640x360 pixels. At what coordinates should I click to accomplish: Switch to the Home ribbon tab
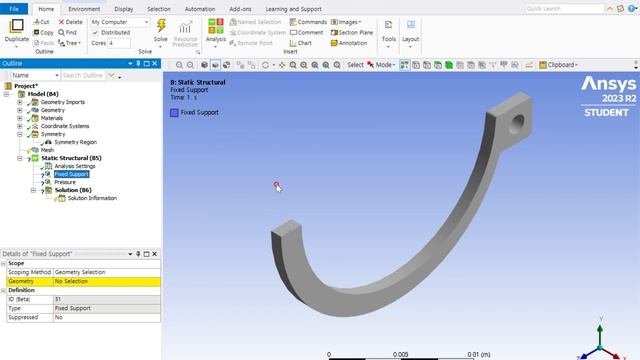46,9
